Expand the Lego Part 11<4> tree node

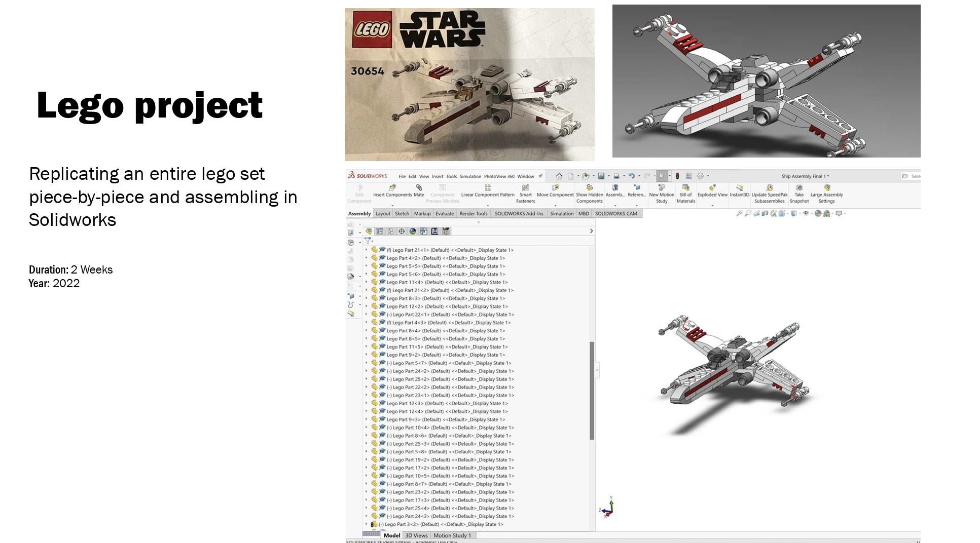coord(367,282)
